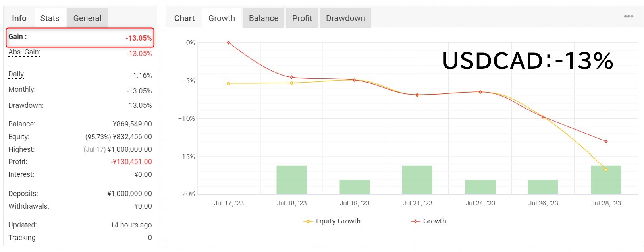Click the Gain label link
This screenshot has height=252, width=644.
pyautogui.click(x=17, y=37)
